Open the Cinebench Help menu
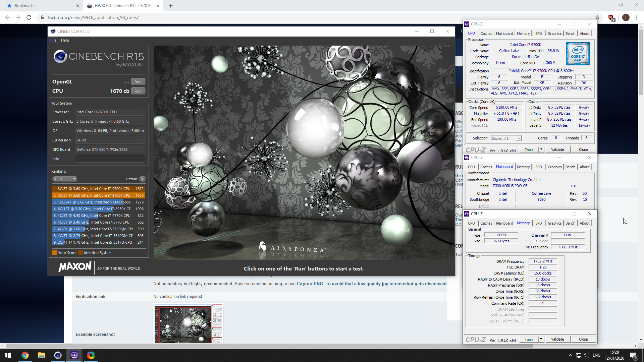The image size is (644, 362). 65,40
